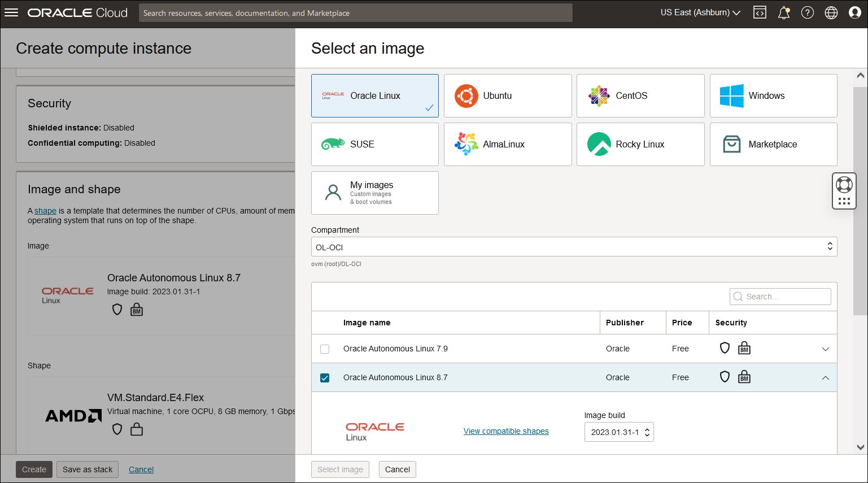Select Rocky Linux platform
This screenshot has height=483, width=868.
point(640,144)
